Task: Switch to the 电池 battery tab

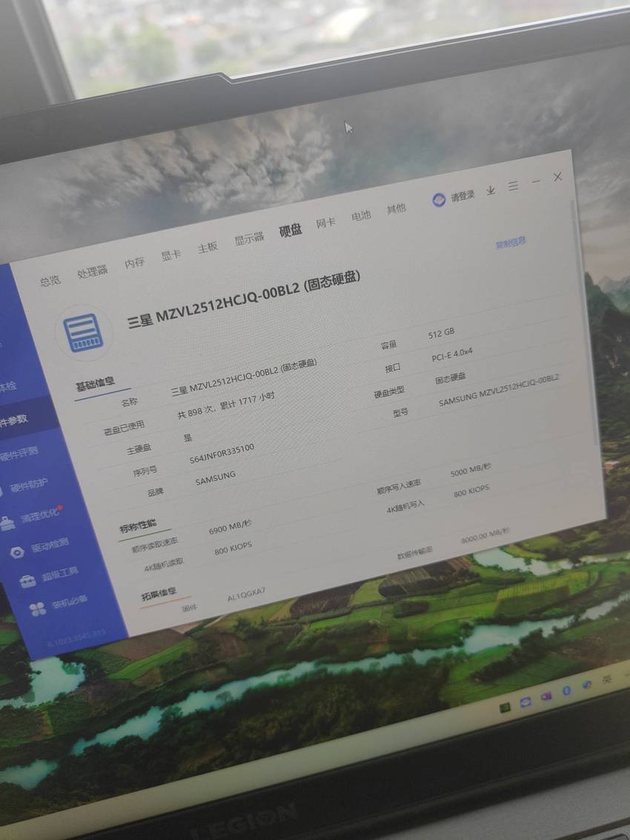Action: coord(360,215)
